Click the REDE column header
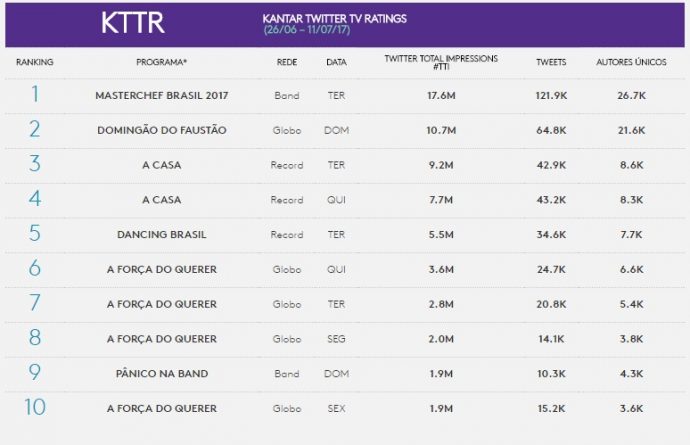Screen dimensions: 690x445 pyautogui.click(x=286, y=63)
